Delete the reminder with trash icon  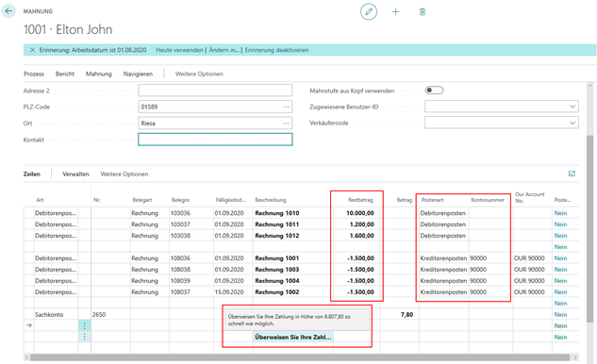pyautogui.click(x=423, y=12)
